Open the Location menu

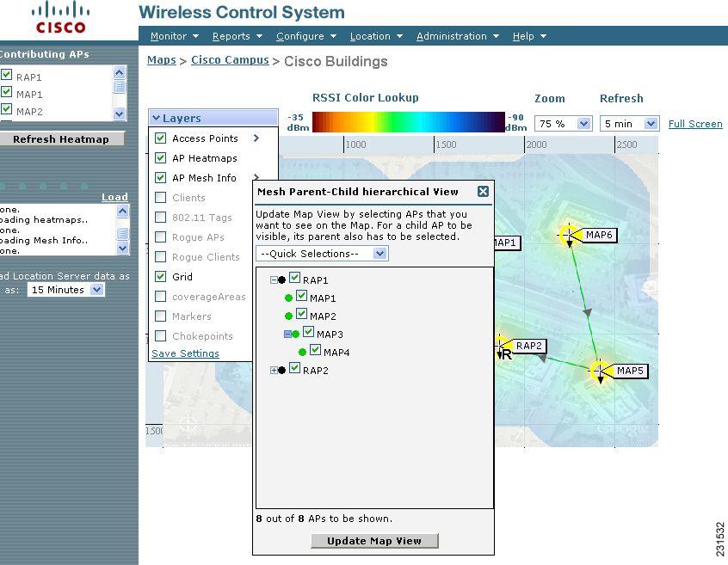pos(376,36)
